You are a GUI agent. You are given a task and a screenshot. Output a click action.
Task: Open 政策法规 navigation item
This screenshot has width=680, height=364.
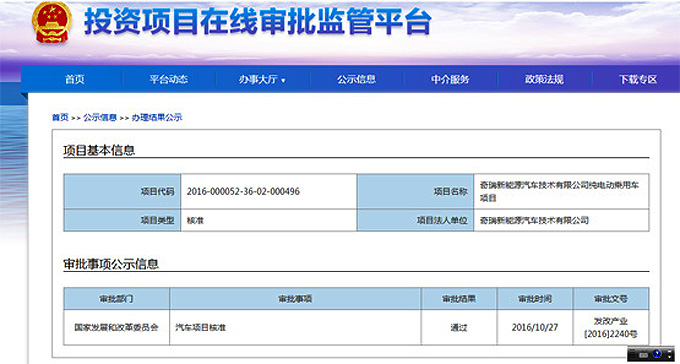point(544,79)
